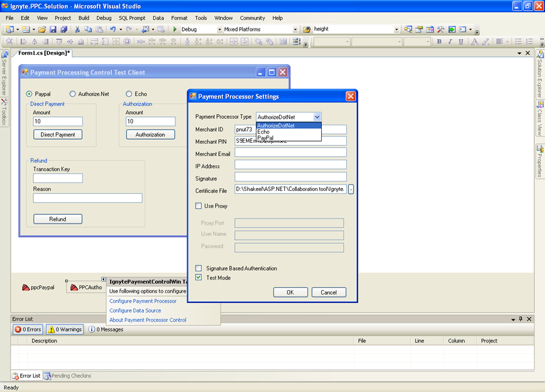
Task: Open Solution Explorer from the toolbar icon
Action: coord(408,30)
